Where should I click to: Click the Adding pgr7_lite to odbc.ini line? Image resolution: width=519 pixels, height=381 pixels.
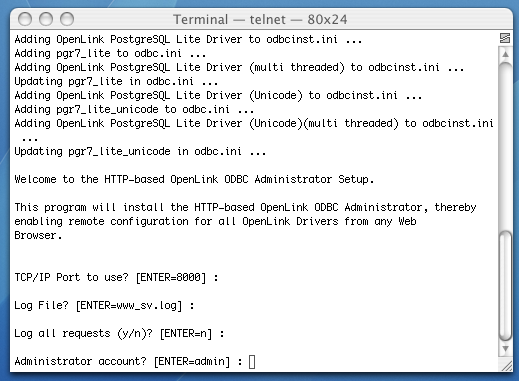coord(110,53)
